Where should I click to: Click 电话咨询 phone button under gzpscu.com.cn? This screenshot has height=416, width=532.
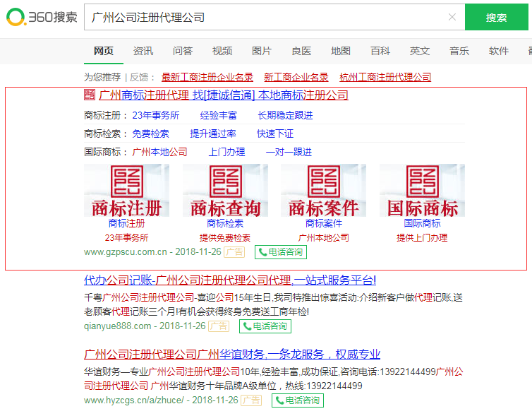click(280, 252)
